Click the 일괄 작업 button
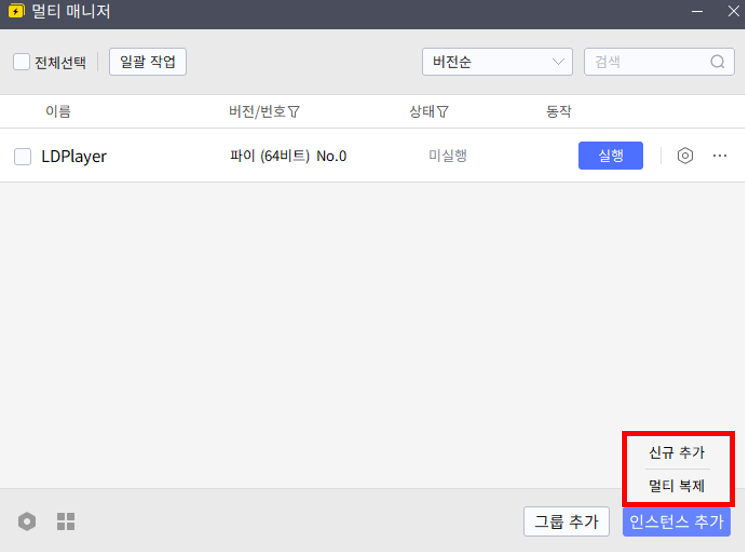The width and height of the screenshot is (745, 552). tap(148, 62)
